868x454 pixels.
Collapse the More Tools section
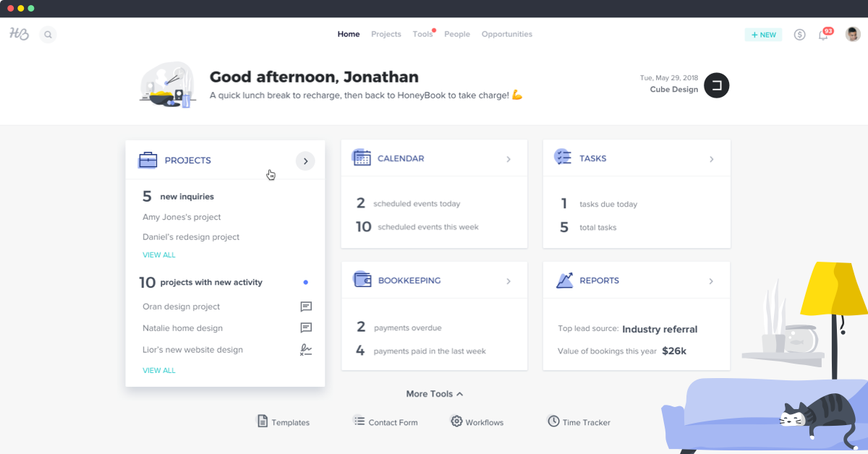434,394
